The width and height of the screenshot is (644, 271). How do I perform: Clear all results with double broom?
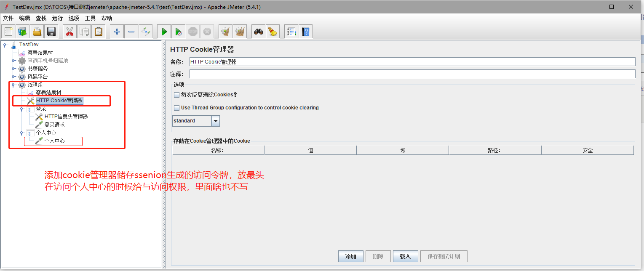(240, 31)
